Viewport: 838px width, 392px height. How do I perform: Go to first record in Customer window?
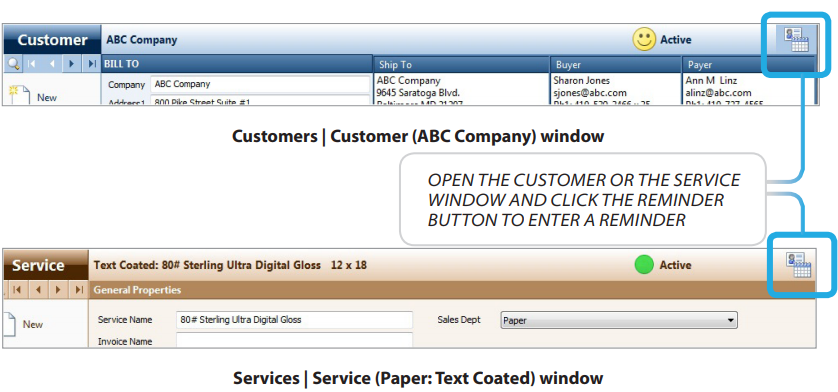(32, 64)
